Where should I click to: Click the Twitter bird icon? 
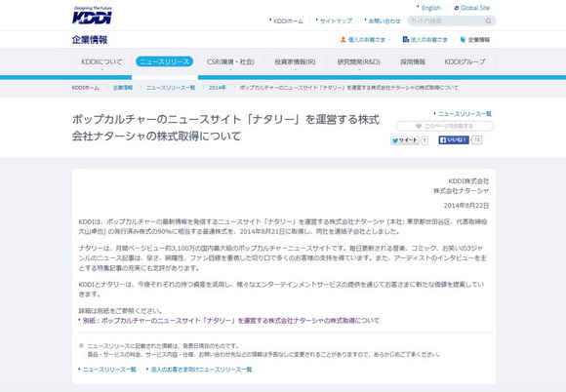click(x=395, y=140)
